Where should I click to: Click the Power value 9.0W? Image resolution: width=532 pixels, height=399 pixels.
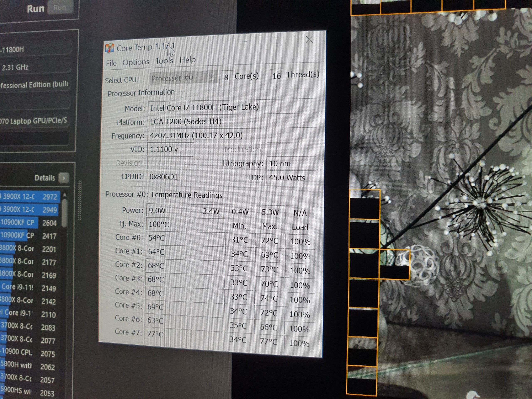coord(171,211)
